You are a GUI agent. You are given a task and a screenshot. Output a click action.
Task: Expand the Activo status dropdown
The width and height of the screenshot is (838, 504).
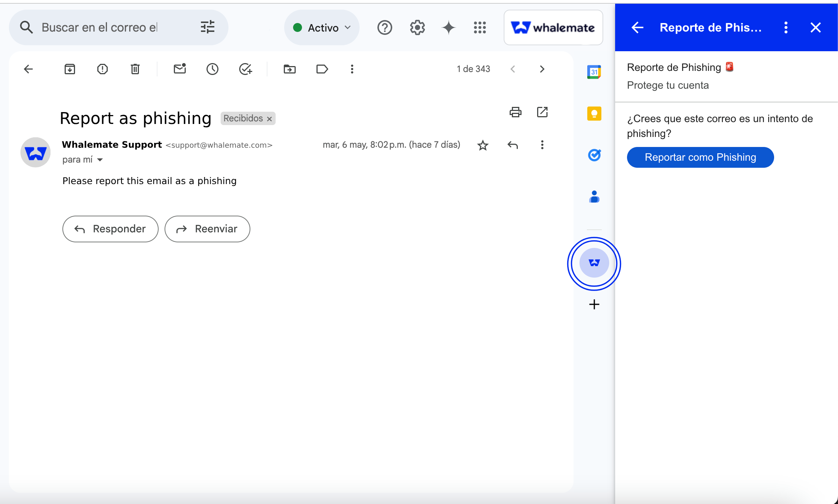[x=322, y=28]
